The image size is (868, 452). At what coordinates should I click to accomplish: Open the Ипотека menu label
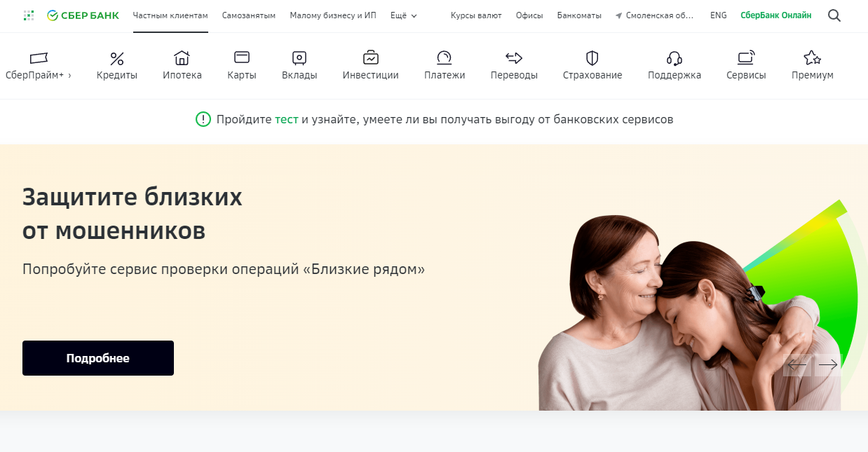tap(182, 75)
